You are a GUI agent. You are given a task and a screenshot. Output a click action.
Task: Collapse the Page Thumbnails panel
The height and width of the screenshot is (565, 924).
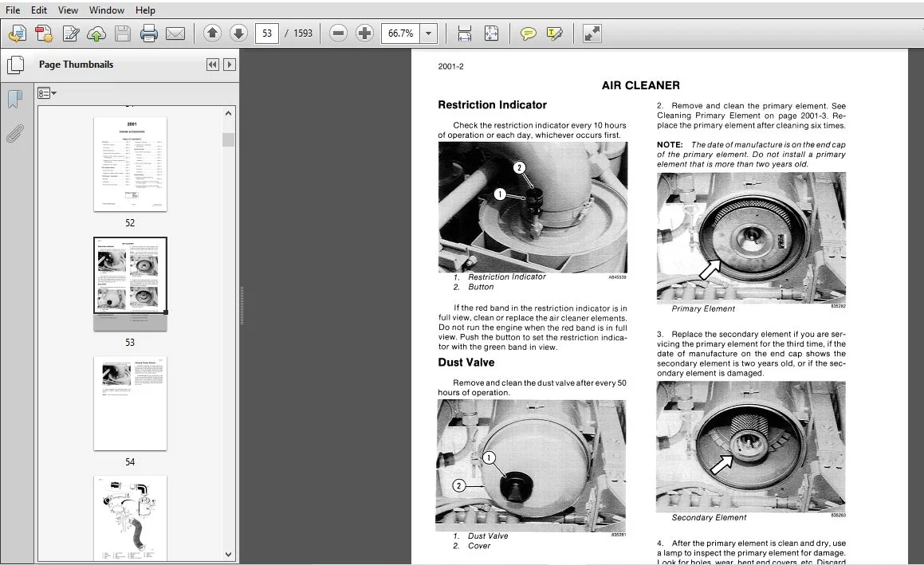click(x=213, y=65)
